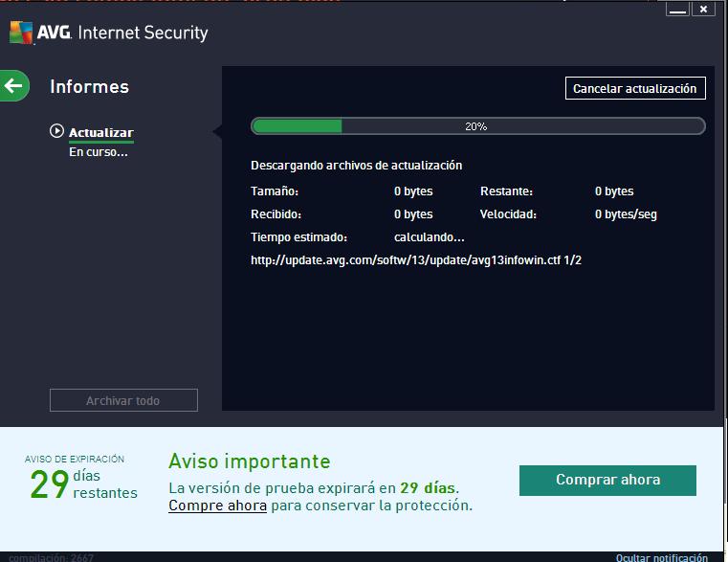Viewport: 728px width, 562px height.
Task: Open the Compre ahora link
Action: tap(217, 506)
